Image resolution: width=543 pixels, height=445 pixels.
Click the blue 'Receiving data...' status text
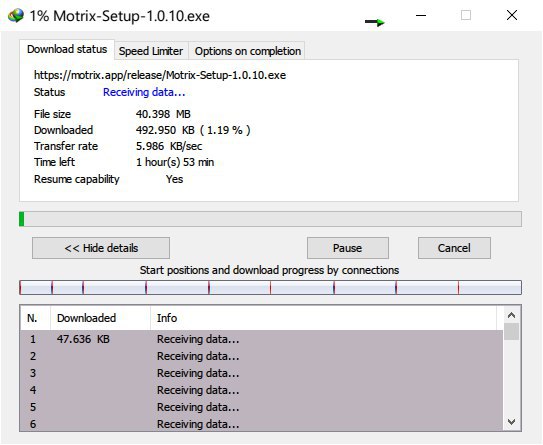144,92
